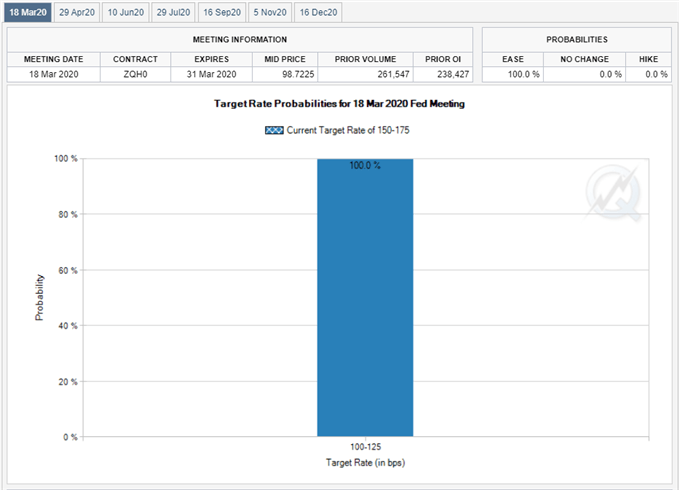
Task: Click the Current Target Rate of 150-175 legend text
Action: pyautogui.click(x=348, y=130)
